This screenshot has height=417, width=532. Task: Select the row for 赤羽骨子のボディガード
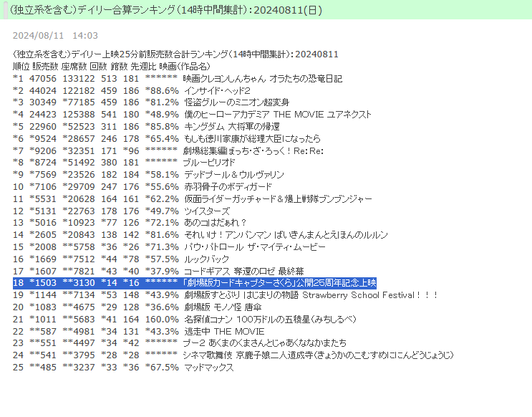(x=142, y=187)
